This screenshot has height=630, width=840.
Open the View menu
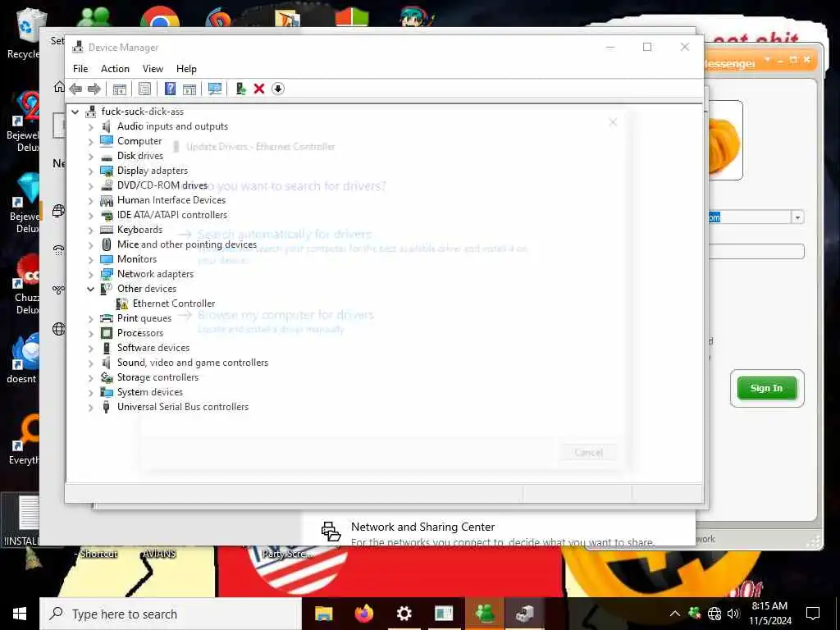tap(153, 69)
